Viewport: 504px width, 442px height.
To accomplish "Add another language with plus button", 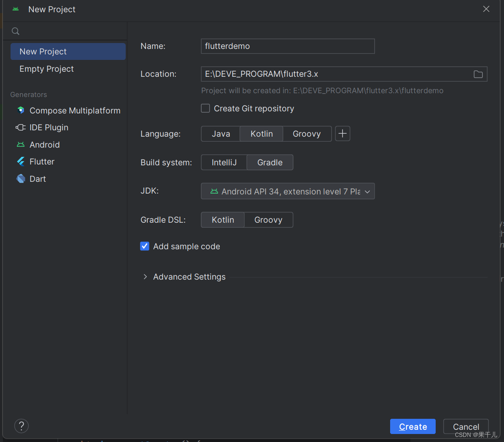I will (x=342, y=133).
